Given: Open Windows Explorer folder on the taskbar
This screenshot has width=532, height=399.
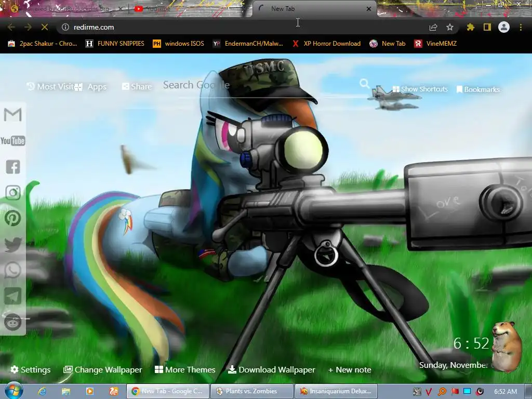Looking at the screenshot, I should click(x=66, y=391).
